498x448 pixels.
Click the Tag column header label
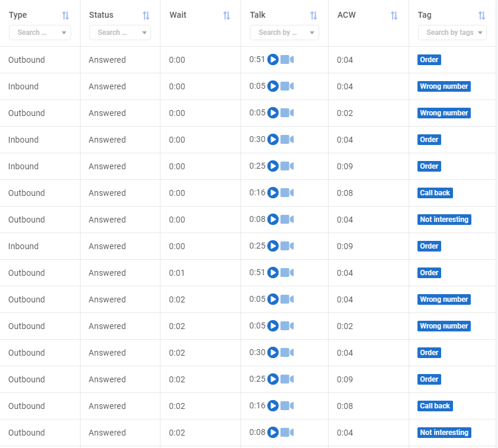click(x=425, y=15)
